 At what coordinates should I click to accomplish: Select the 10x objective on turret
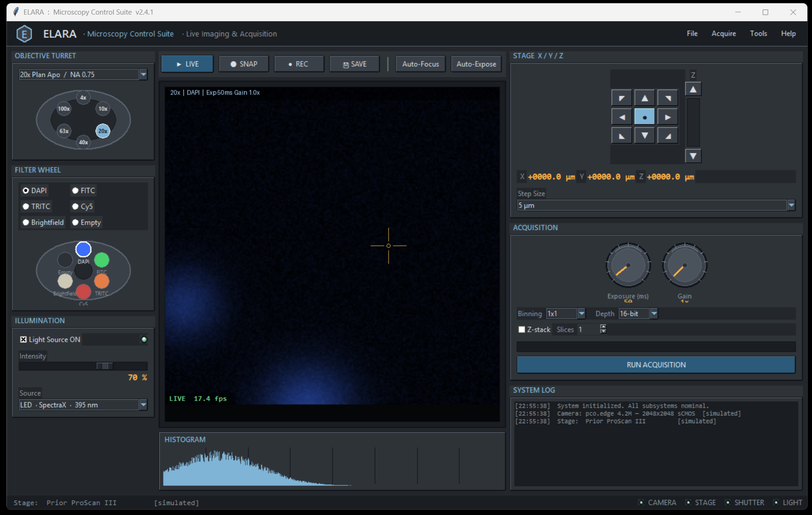click(103, 109)
